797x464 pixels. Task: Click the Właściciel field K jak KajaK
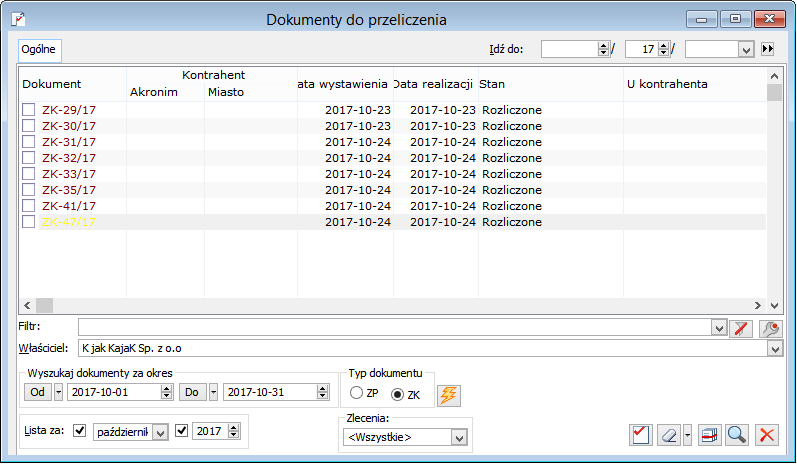point(423,349)
